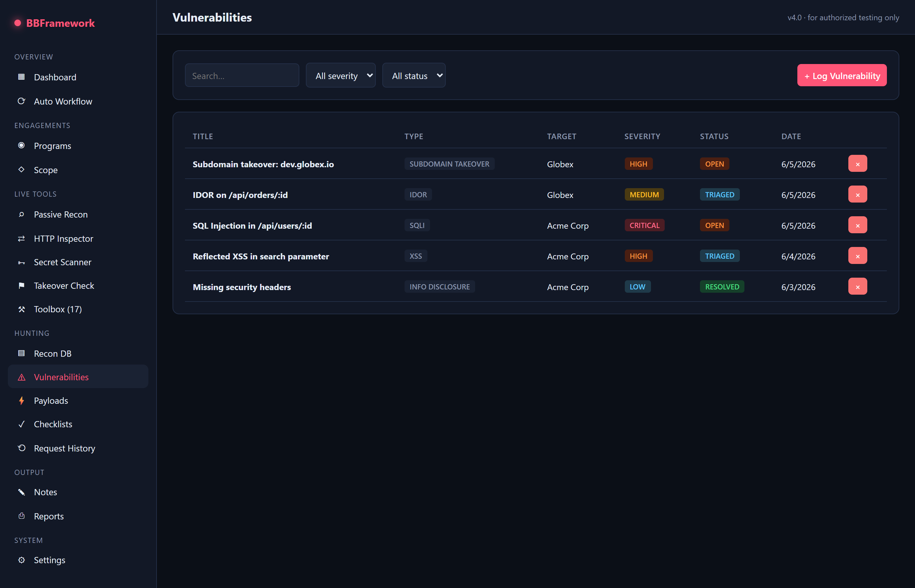Screen dimensions: 915x588
Task: Click the Log Vulnerability button
Action: pyautogui.click(x=842, y=75)
